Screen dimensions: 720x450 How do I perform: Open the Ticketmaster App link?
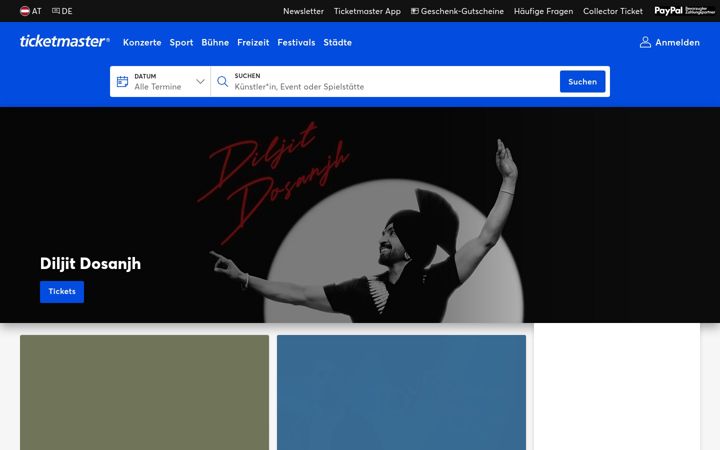(367, 11)
